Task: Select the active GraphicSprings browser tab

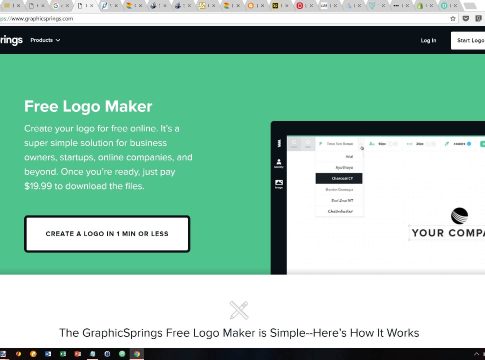Action: (x=85, y=6)
